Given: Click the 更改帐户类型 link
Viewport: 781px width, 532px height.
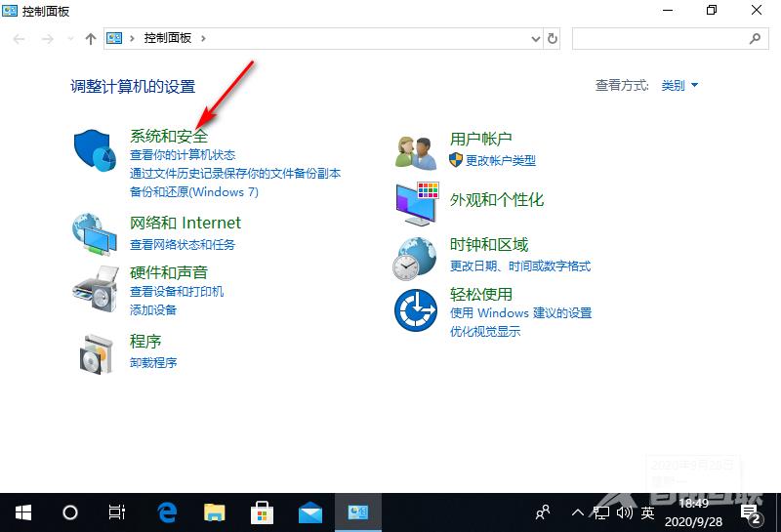Looking at the screenshot, I should [x=501, y=160].
